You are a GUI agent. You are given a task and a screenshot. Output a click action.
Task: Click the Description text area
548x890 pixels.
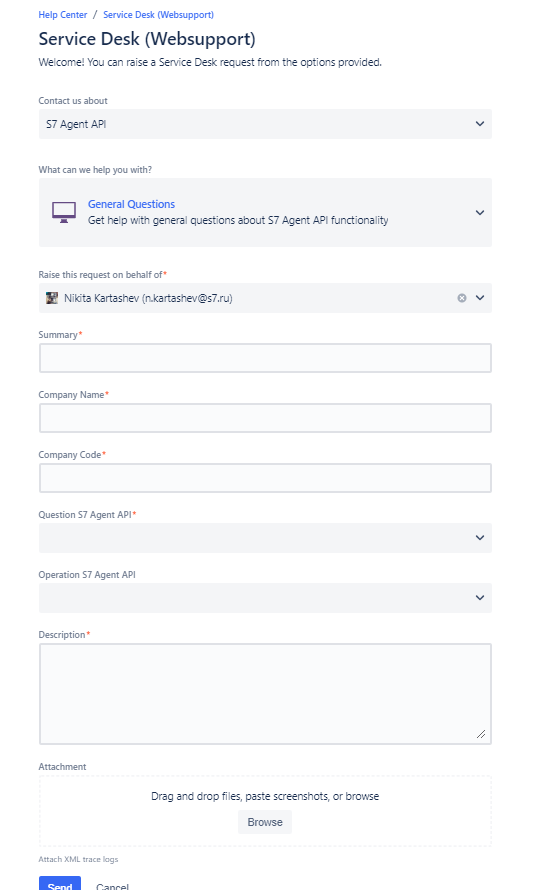click(265, 694)
